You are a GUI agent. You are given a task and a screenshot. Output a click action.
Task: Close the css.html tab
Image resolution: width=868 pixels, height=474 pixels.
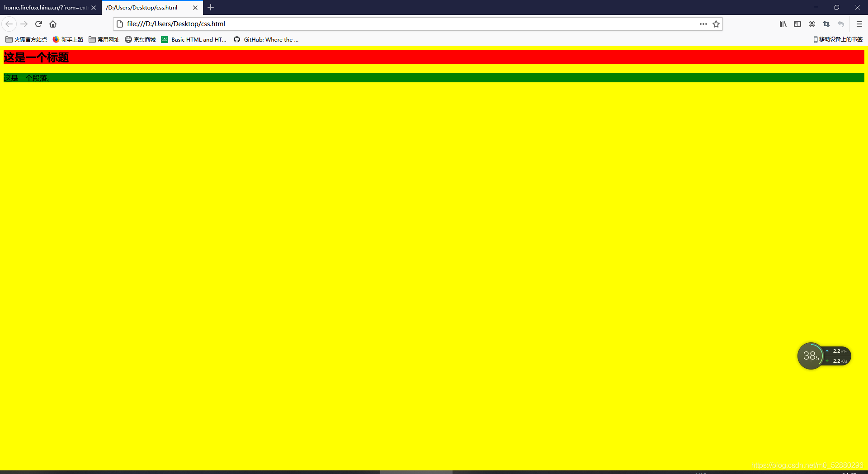tap(195, 8)
